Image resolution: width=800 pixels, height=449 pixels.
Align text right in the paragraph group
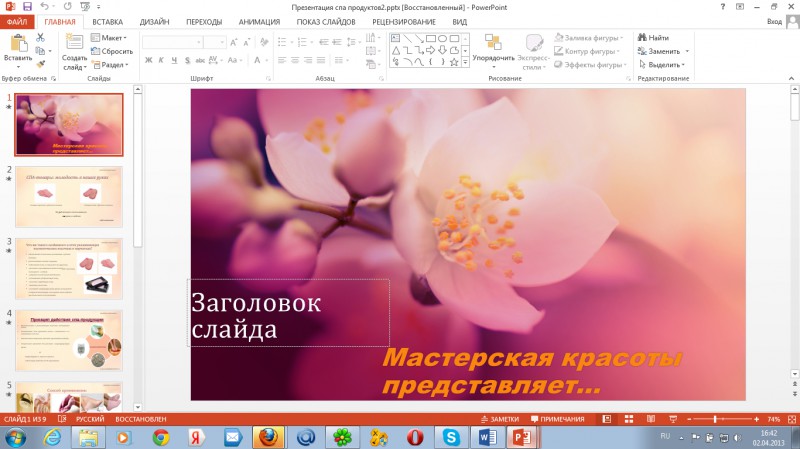click(308, 60)
